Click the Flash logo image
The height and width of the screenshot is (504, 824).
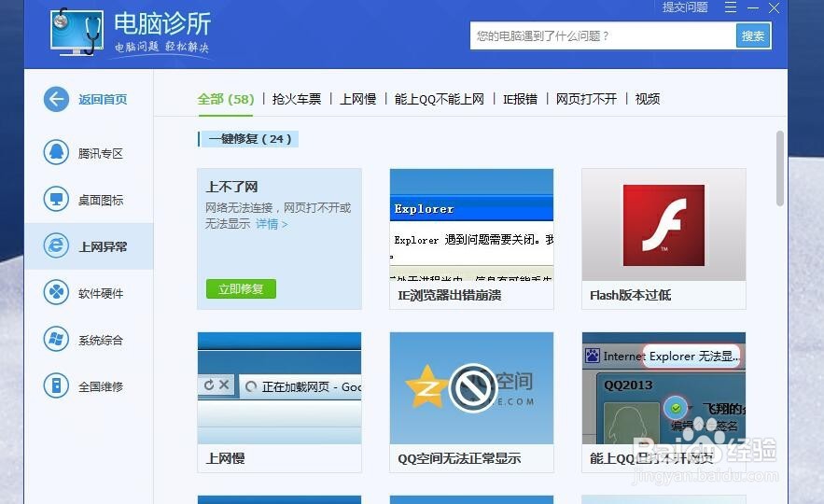pos(663,225)
